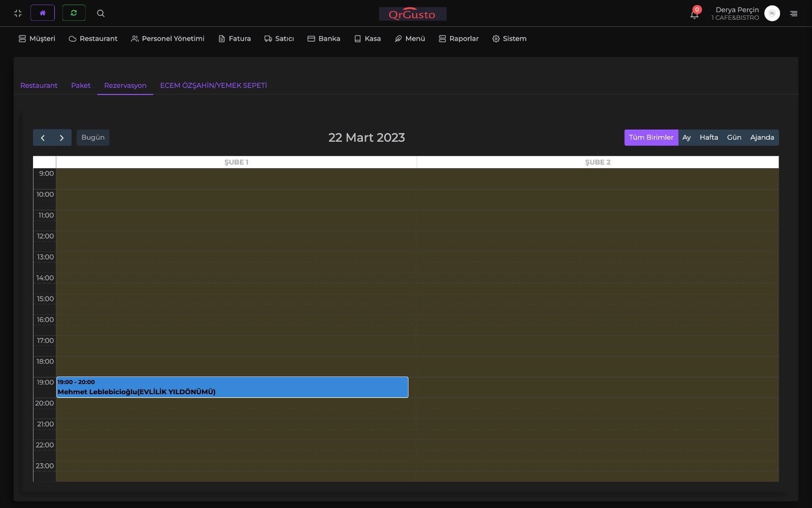Switch to the Paket tab
The image size is (812, 508).
coord(81,85)
